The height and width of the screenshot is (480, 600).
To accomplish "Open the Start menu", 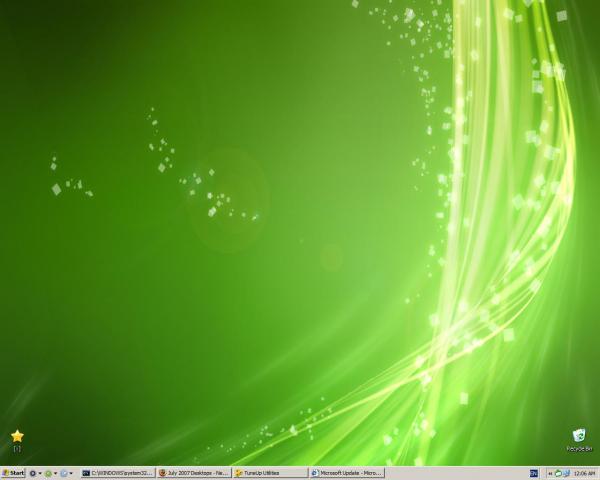I will (x=13, y=473).
